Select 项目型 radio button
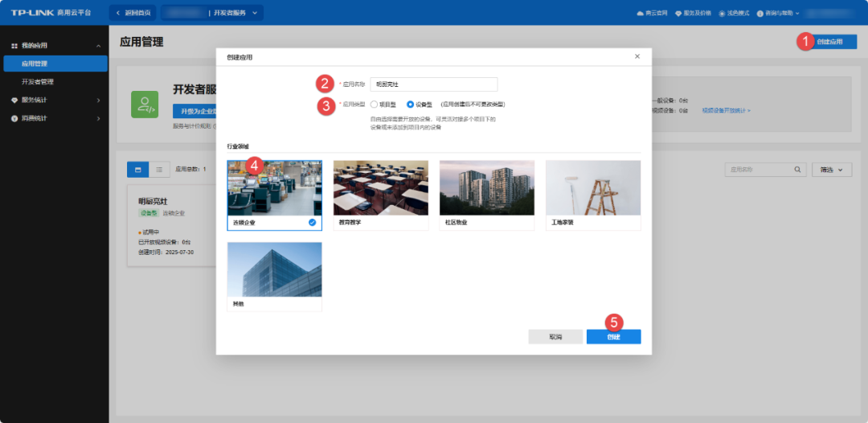868x423 pixels. pyautogui.click(x=375, y=105)
